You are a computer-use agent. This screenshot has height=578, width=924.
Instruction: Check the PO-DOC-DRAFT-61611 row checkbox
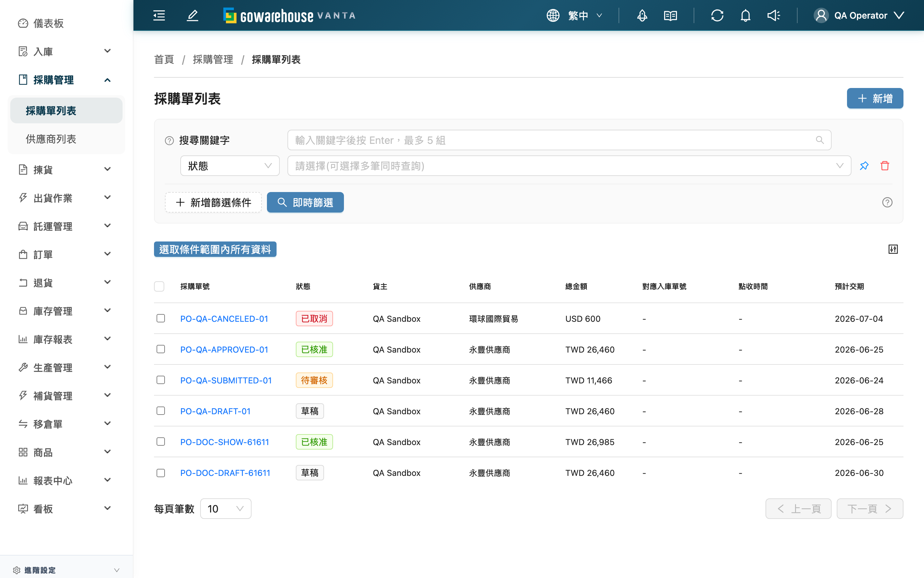(161, 473)
